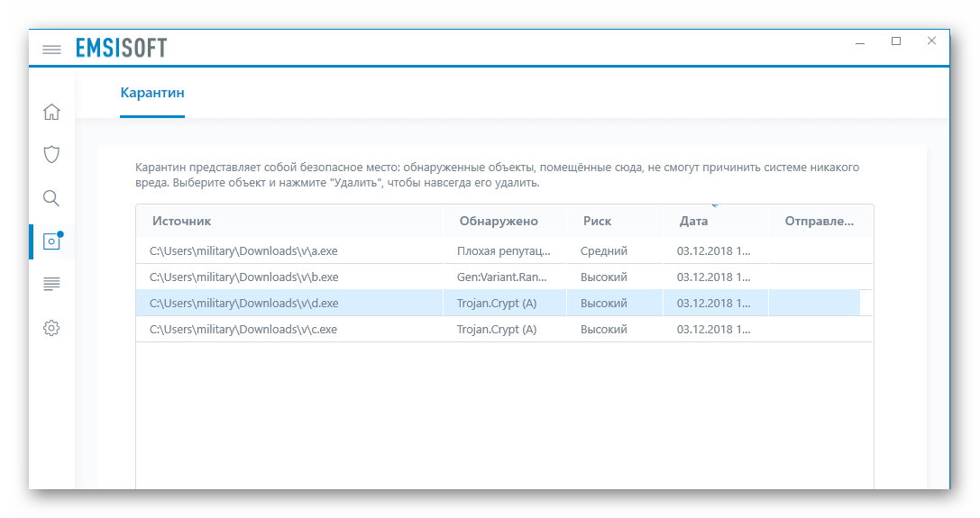Viewport: 980px width, 518px height.
Task: Open the hamburger menu icon
Action: (51, 49)
